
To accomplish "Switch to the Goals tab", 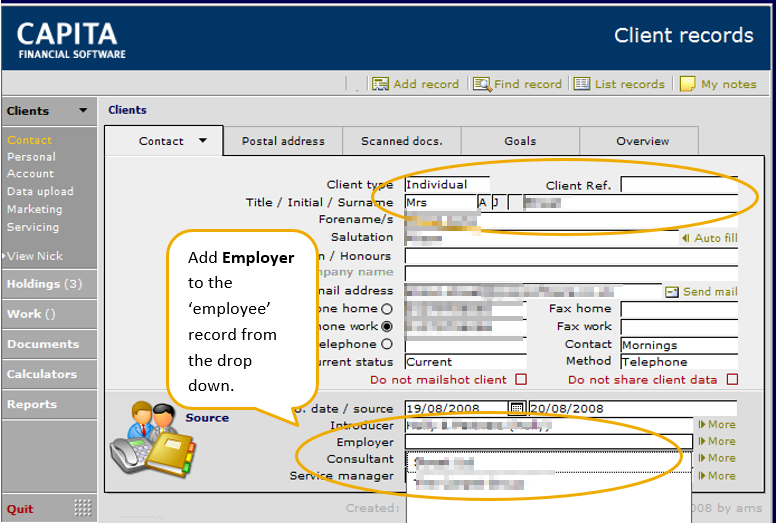I will point(520,141).
